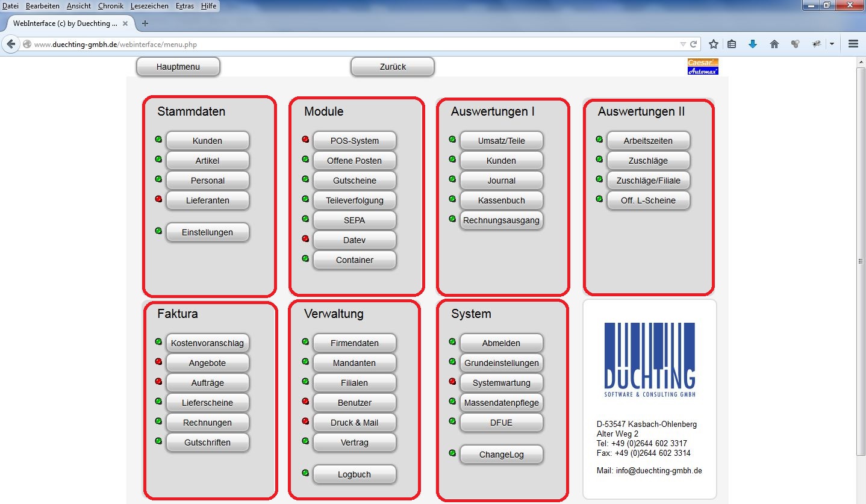
Task: Open the Zuschläge/Filiale report
Action: [x=649, y=181]
